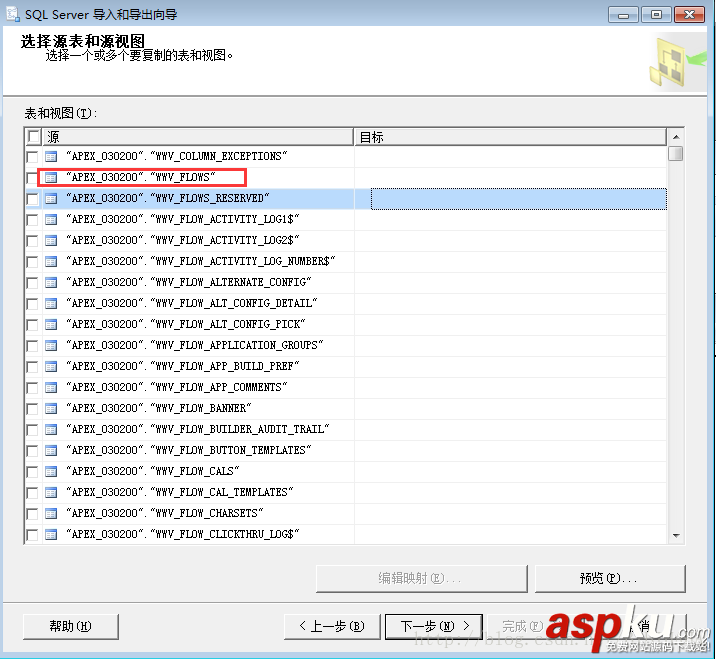The height and width of the screenshot is (659, 716).
Task: Click the scrollbar down arrow
Action: [x=676, y=535]
